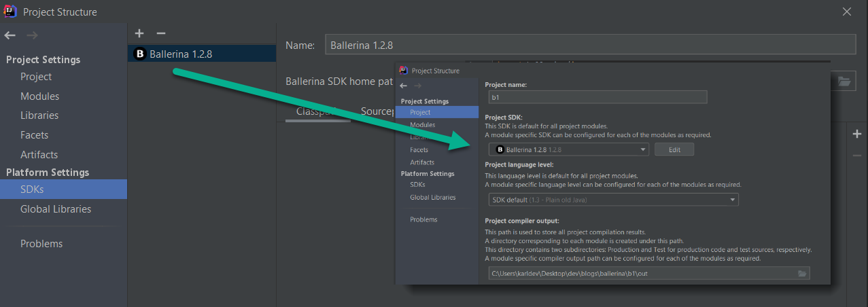Viewport: 868px width, 307px height.
Task: Click the IntelliJ logo in outer window title bar
Action: (x=11, y=12)
